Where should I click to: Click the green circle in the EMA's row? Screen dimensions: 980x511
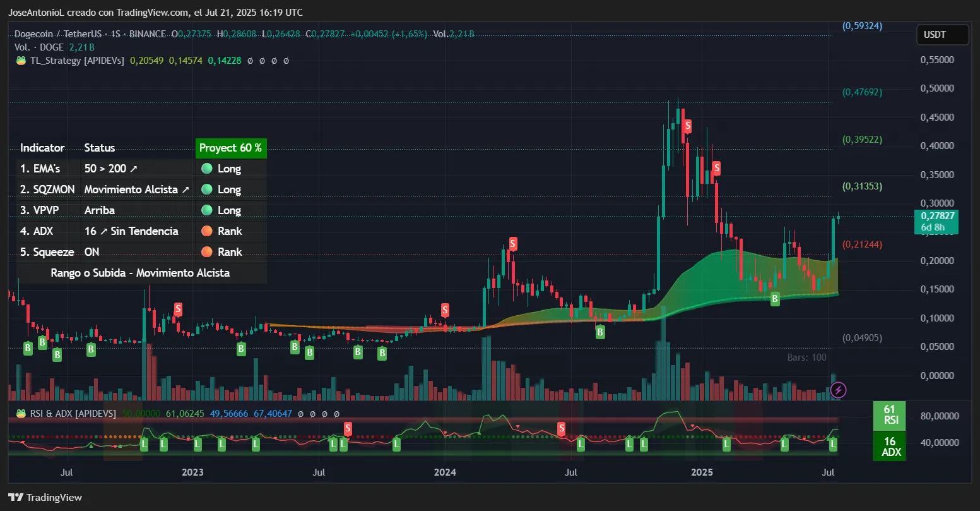coord(206,169)
